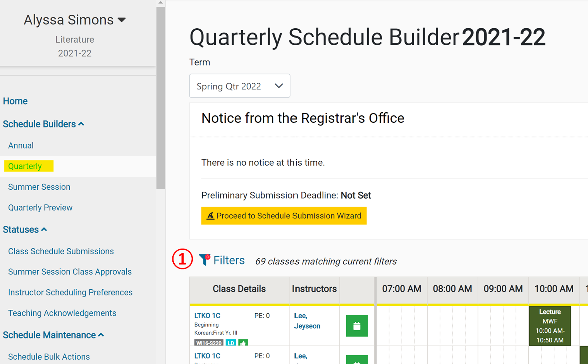Select the LD level badge on LTKO 1C
Image resolution: width=588 pixels, height=364 pixels.
[x=231, y=343]
